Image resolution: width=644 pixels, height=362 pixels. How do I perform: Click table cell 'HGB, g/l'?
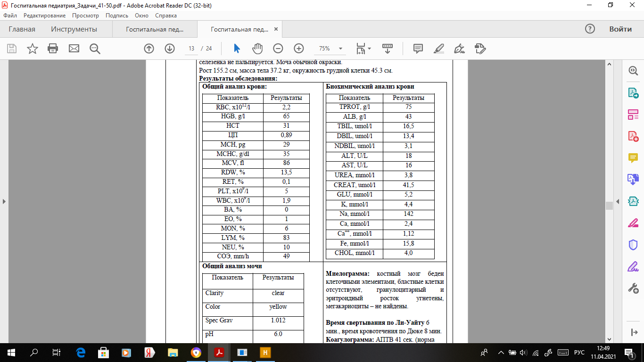click(232, 116)
